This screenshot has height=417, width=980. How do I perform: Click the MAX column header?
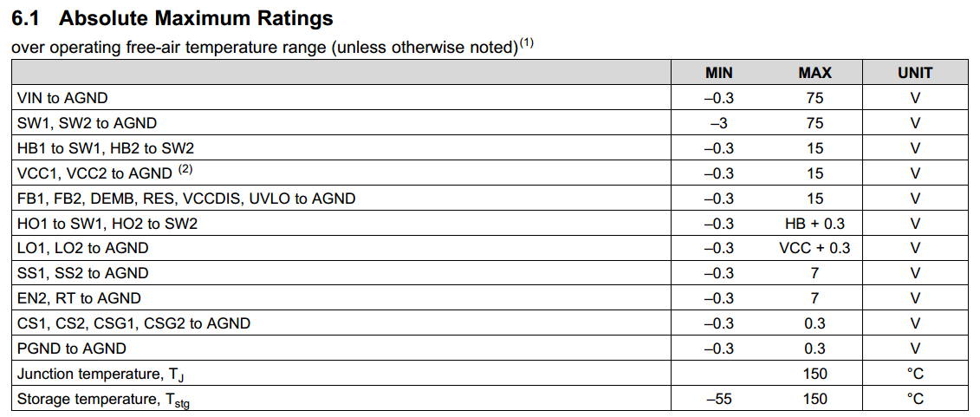815,73
